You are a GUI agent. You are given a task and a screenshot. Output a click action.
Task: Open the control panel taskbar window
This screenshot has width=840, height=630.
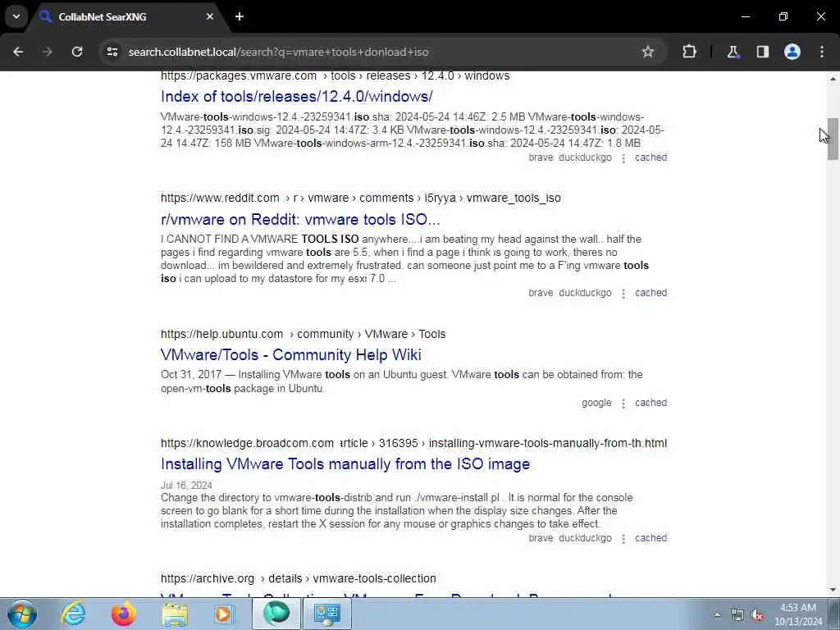pyautogui.click(x=327, y=614)
